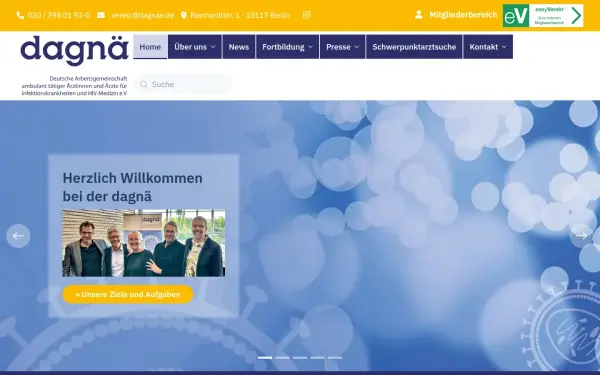Open the Presse menu label
Viewport: 600px width, 375px height.
(338, 47)
